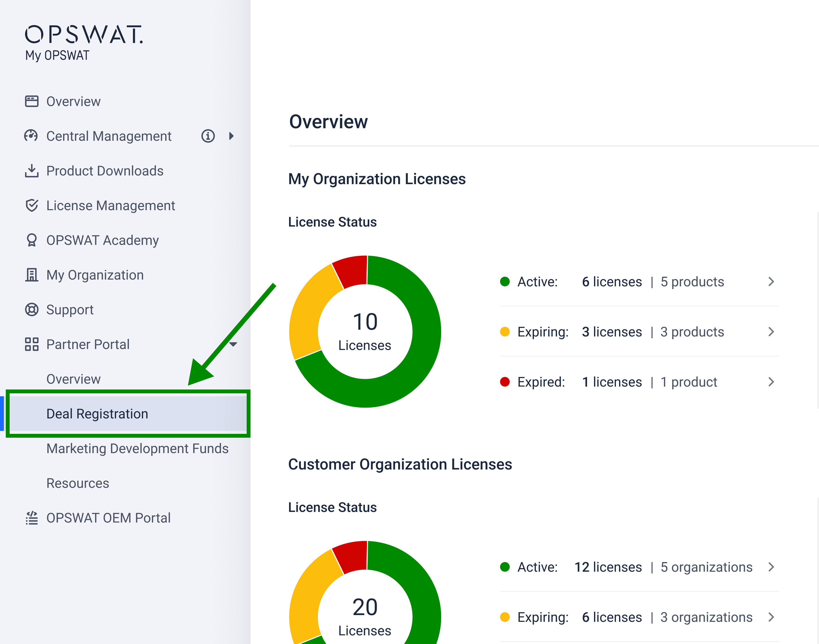Go to My Organization page
The height and width of the screenshot is (644, 819).
(95, 275)
